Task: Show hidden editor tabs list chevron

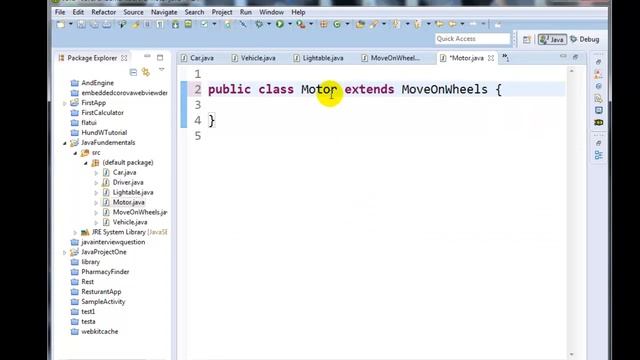Action: (506, 58)
